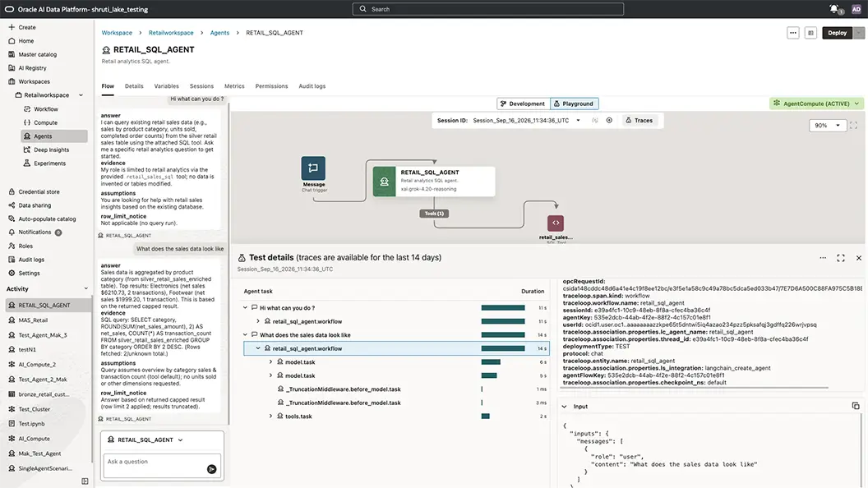Open the three-dot menu beside Deploy
Image resolution: width=868 pixels, height=488 pixels.
tap(792, 33)
